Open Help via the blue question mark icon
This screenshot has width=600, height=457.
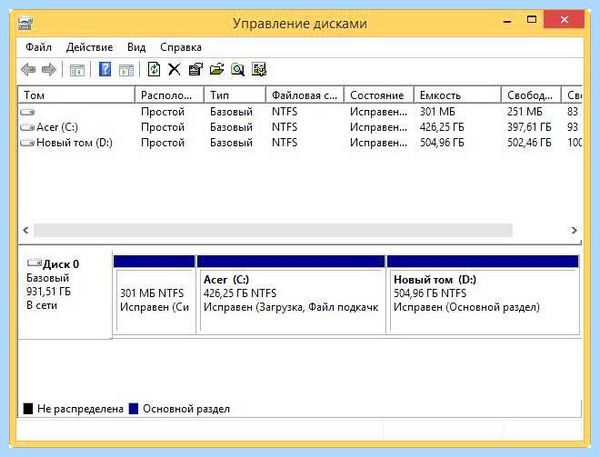coord(105,70)
